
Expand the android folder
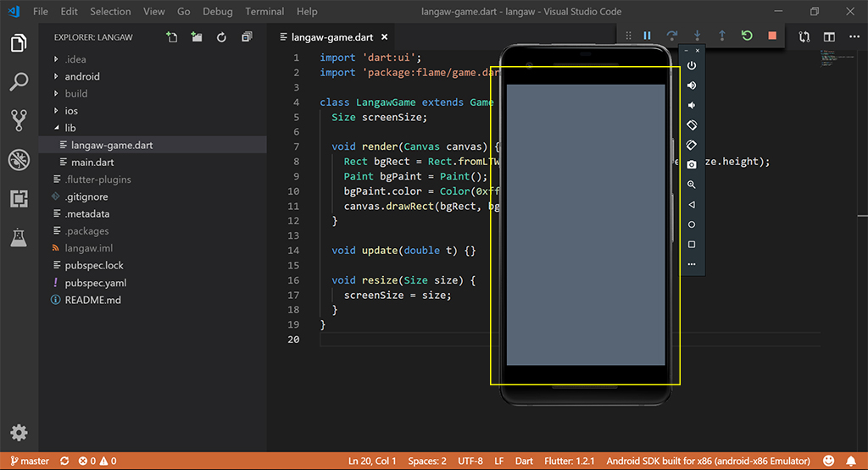tap(81, 76)
